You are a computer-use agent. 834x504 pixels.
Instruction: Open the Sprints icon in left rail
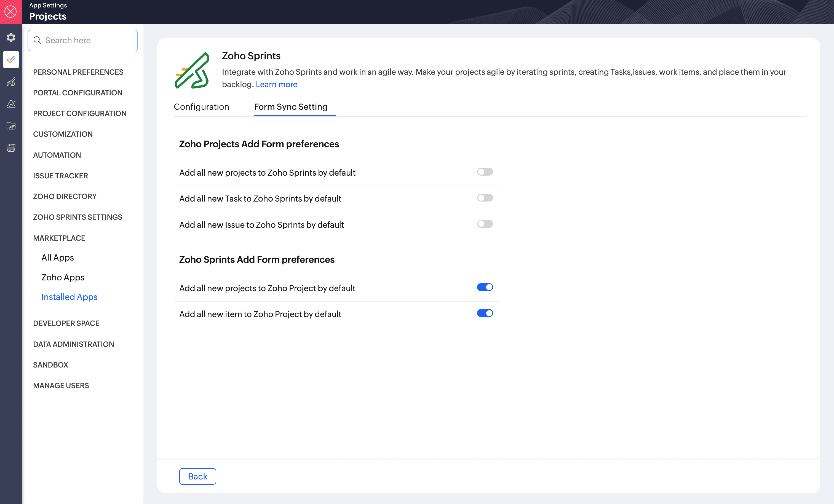(x=11, y=82)
